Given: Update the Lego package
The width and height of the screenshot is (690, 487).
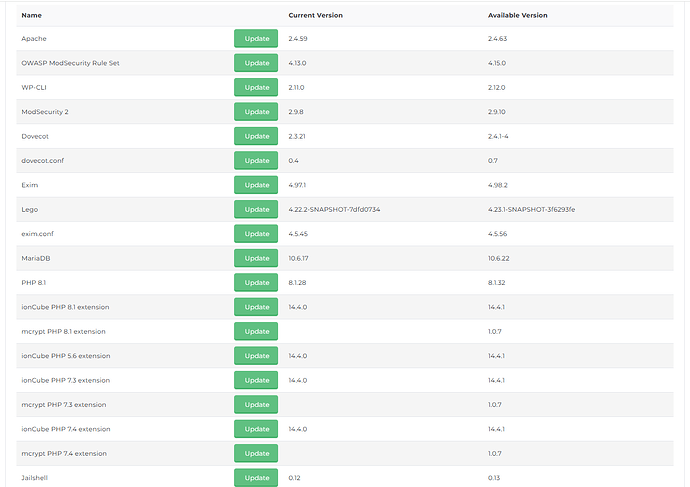Looking at the screenshot, I should click(x=256, y=209).
